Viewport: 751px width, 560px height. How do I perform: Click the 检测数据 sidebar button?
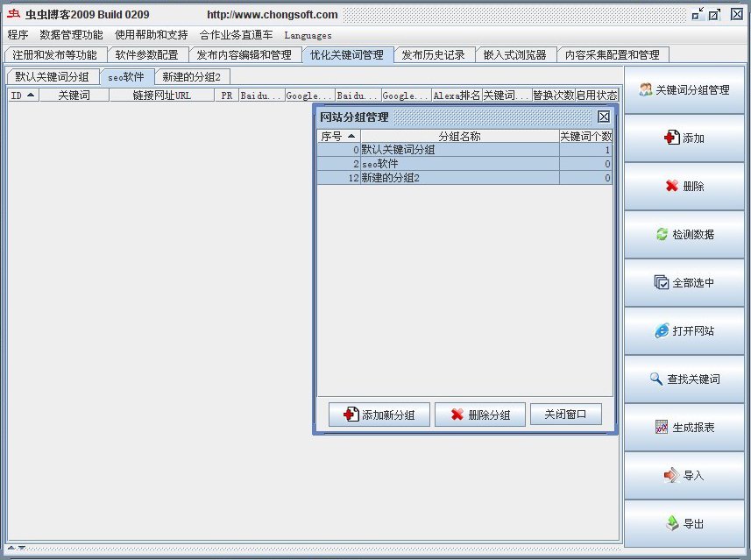(684, 234)
